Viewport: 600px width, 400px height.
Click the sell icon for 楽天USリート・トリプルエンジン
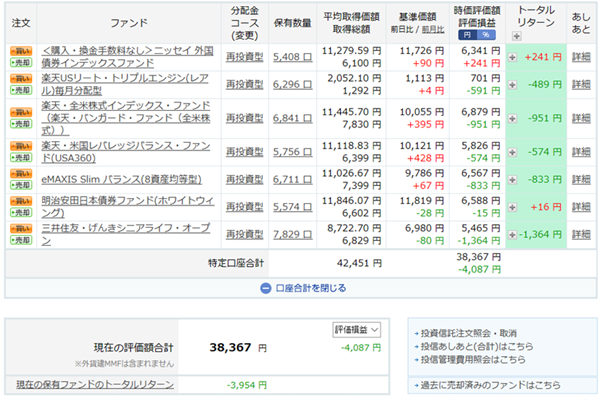coord(19,89)
